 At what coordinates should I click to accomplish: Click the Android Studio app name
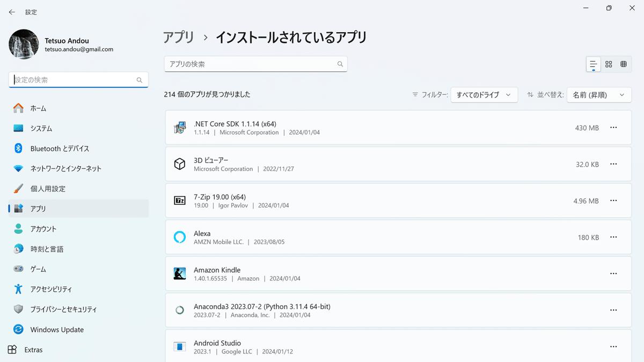(217, 343)
